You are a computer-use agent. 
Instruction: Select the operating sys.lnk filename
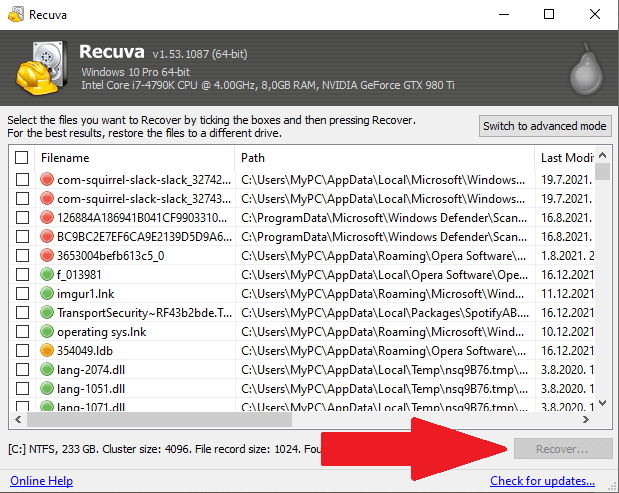coord(101,332)
